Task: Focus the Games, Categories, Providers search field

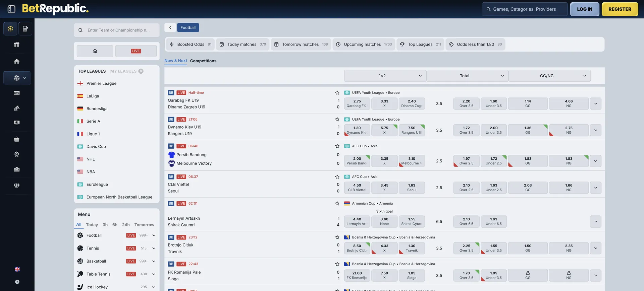Action: click(525, 9)
